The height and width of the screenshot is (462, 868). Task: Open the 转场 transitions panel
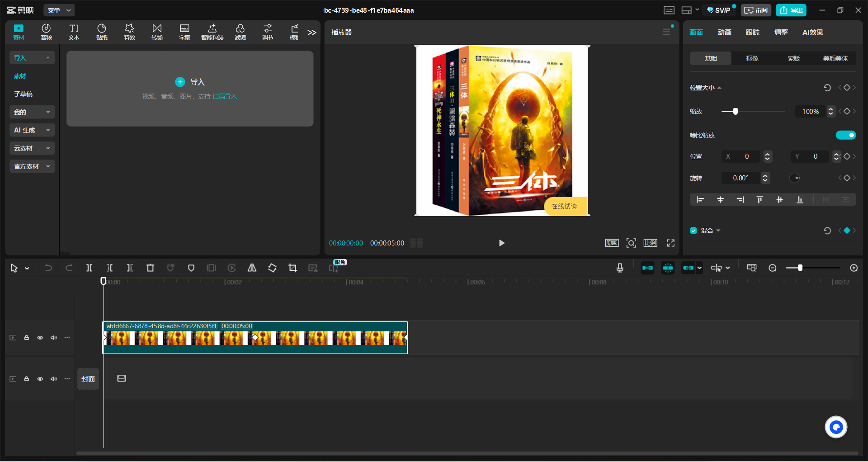click(157, 32)
